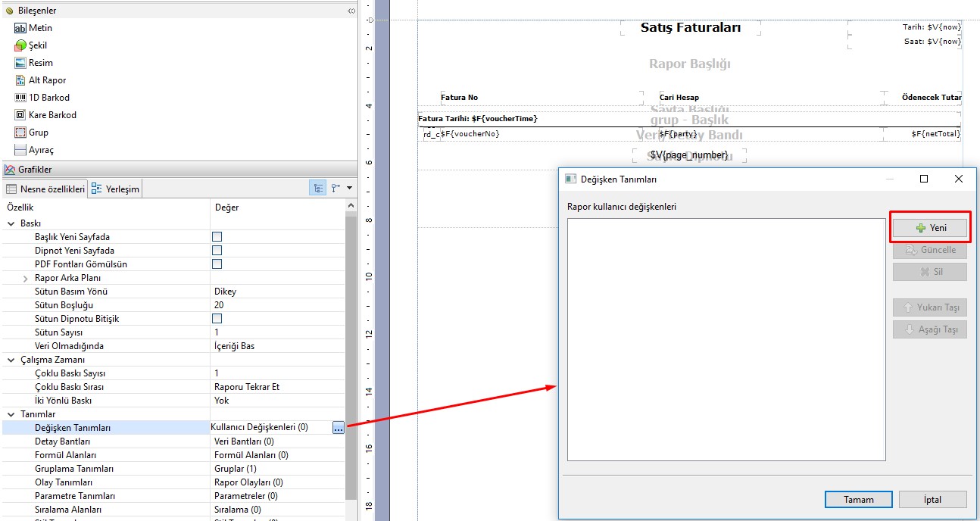
Task: Click the Yeni button in dialog
Action: point(930,228)
